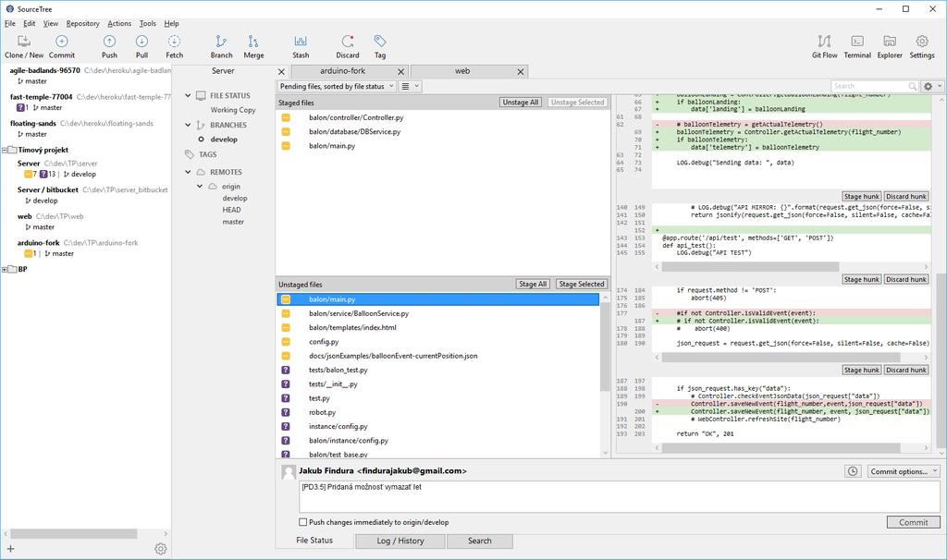Switch to the Log / History tab
Image resolution: width=947 pixels, height=560 pixels.
click(x=400, y=541)
